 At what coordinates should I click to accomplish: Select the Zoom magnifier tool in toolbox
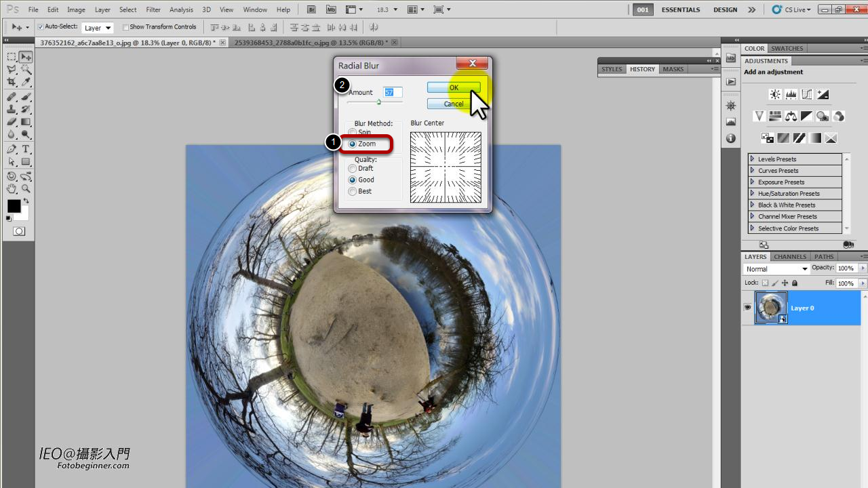coord(26,189)
